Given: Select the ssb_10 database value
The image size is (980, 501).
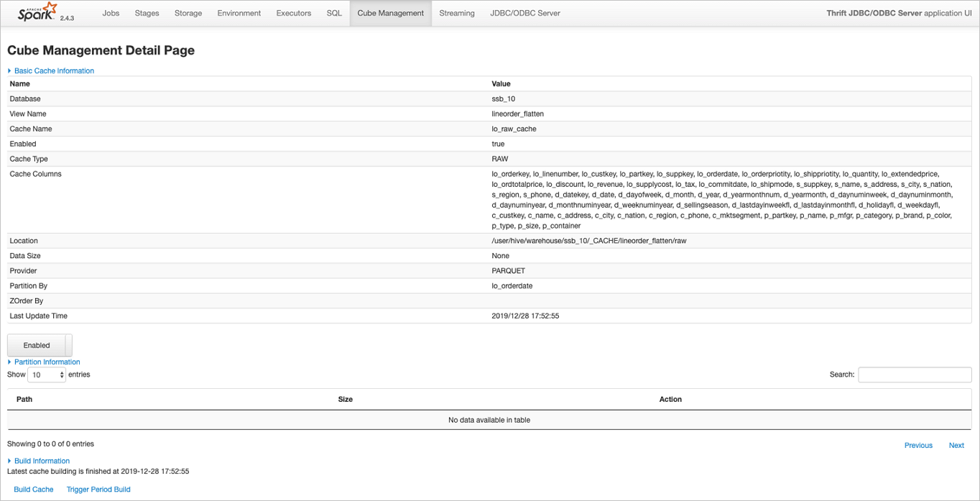Looking at the screenshot, I should [x=504, y=98].
